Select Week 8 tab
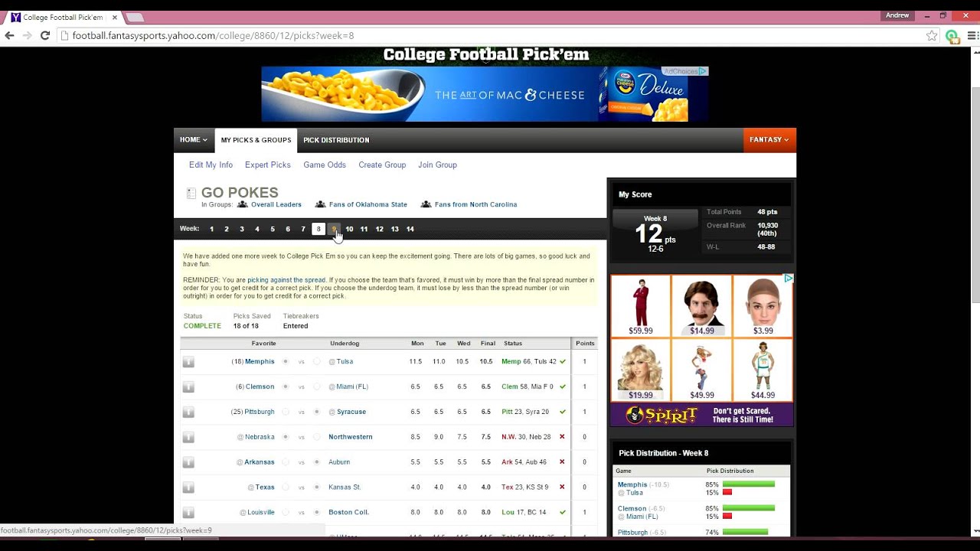This screenshot has height=551, width=980. [318, 229]
